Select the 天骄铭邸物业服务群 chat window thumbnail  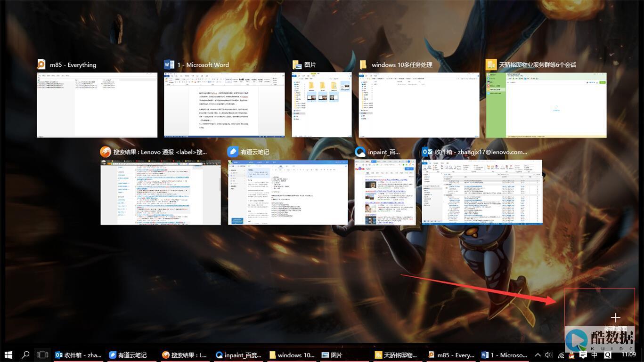[x=546, y=105]
